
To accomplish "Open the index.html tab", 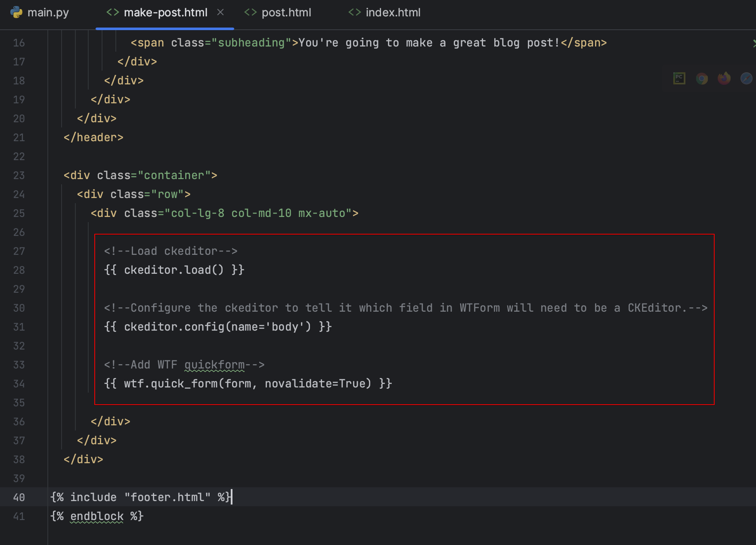I will click(384, 13).
